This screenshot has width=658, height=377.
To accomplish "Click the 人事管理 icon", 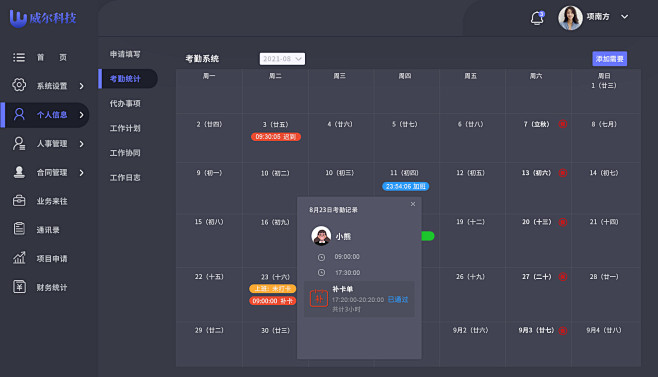I will click(x=19, y=143).
